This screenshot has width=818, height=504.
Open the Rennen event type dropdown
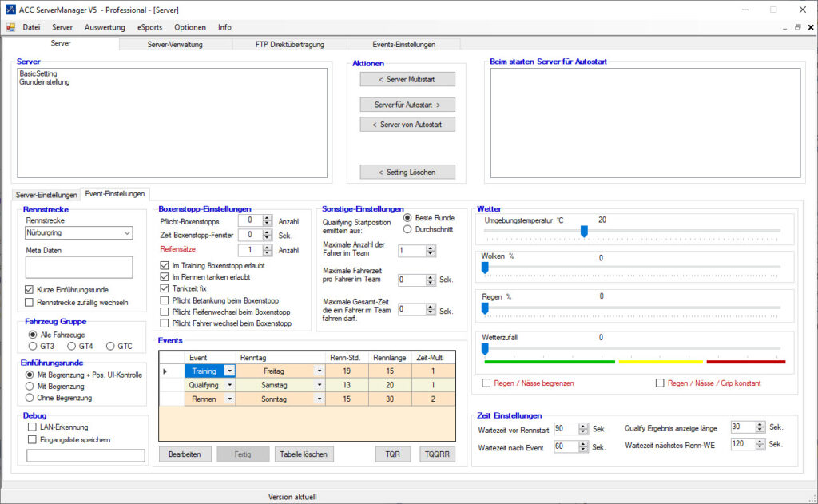pyautogui.click(x=229, y=399)
